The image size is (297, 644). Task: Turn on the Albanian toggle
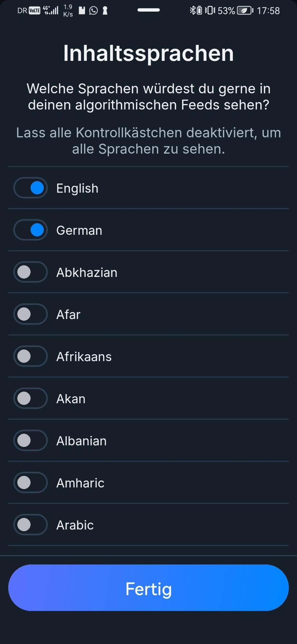[x=31, y=440]
